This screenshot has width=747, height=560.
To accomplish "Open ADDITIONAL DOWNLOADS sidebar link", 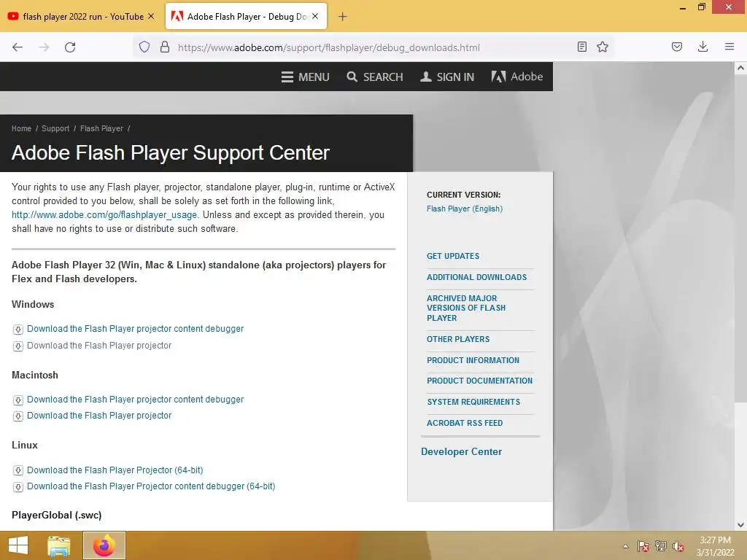I will pyautogui.click(x=477, y=277).
